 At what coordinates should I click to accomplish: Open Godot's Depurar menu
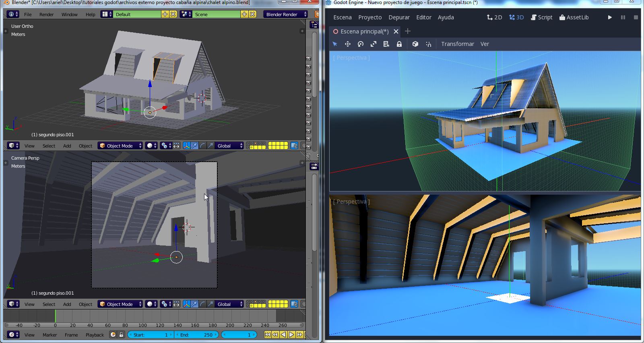point(399,17)
